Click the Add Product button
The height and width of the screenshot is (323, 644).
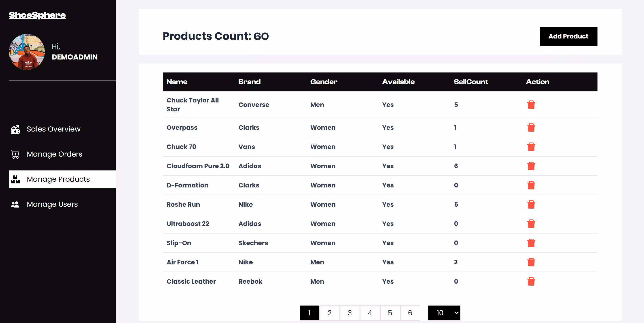568,36
